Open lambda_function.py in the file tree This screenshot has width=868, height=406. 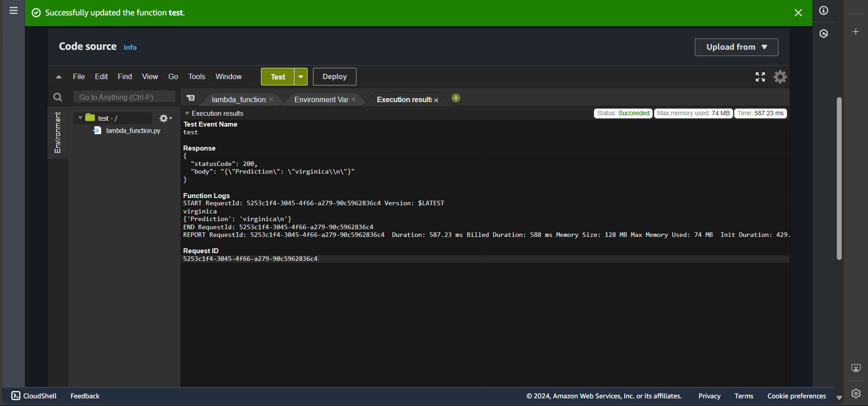point(133,131)
